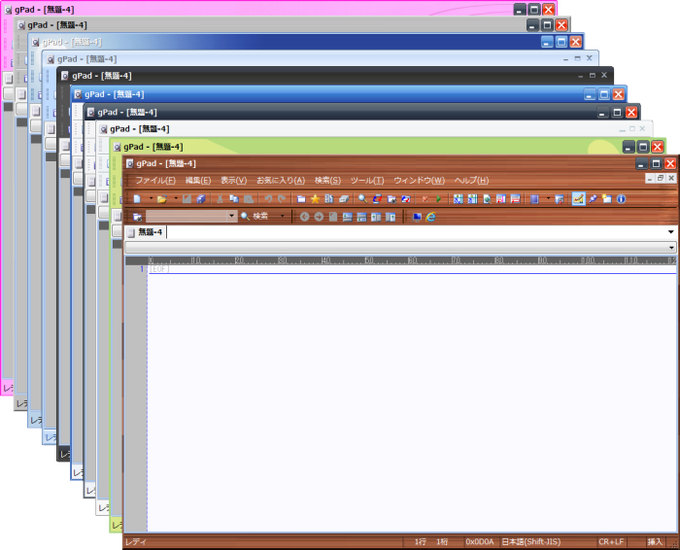Click the blue book icon
Image resolution: width=680 pixels, height=550 pixels.
pyautogui.click(x=535, y=199)
